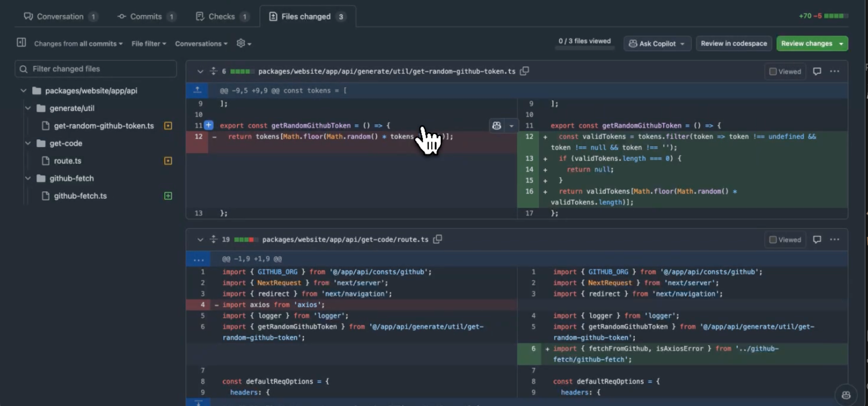The image size is (868, 406).
Task: Focus the Filter changed files field
Action: [x=96, y=69]
